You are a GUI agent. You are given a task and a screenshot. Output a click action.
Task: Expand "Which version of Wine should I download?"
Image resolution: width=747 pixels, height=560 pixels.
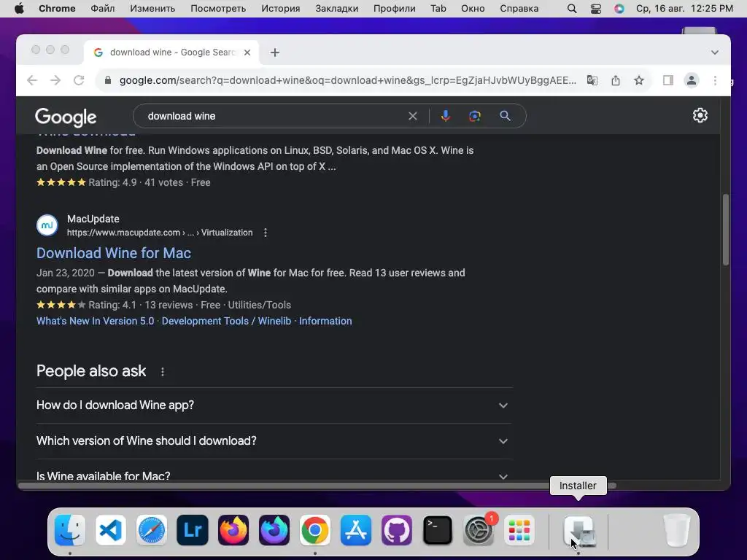(274, 441)
